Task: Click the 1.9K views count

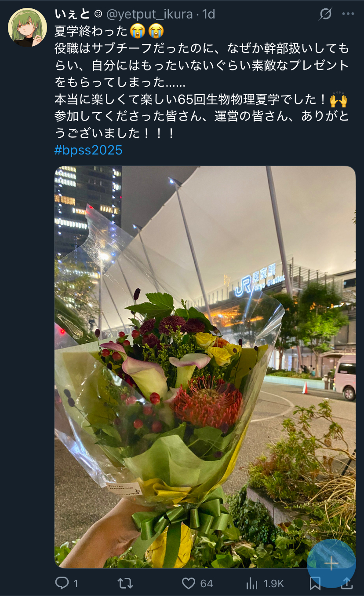Action: (273, 584)
